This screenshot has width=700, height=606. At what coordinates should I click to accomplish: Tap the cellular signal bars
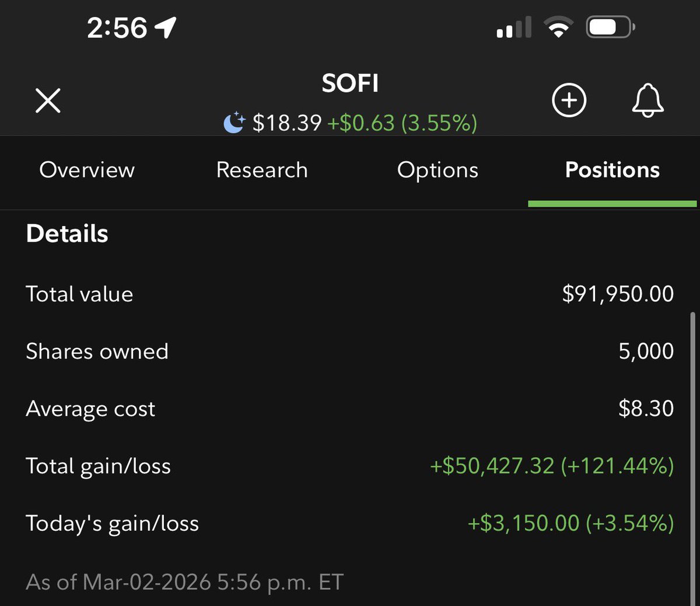point(514,27)
